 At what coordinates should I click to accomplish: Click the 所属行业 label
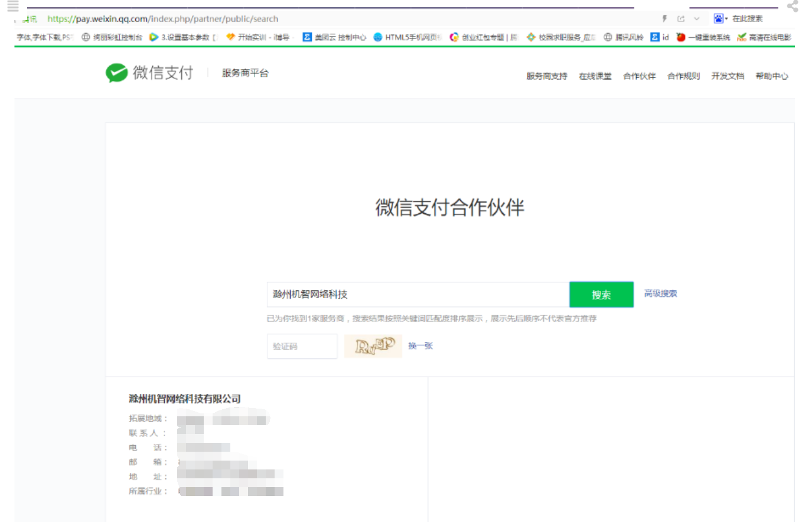[148, 491]
